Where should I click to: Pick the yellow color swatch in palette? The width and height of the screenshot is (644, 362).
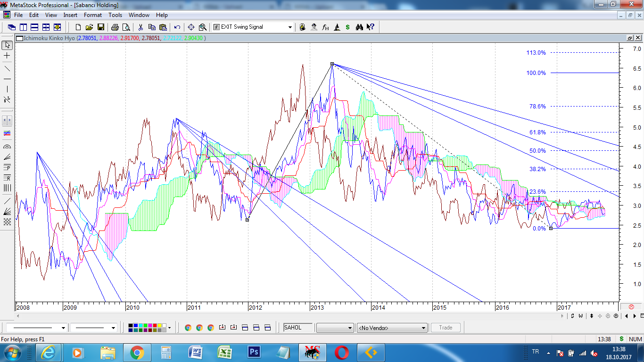(159, 325)
